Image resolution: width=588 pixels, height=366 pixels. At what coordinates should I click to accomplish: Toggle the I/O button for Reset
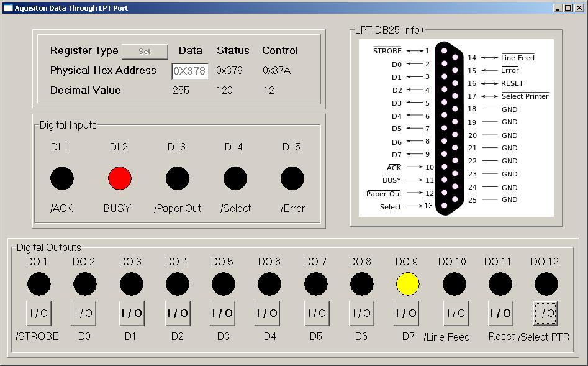tap(500, 313)
